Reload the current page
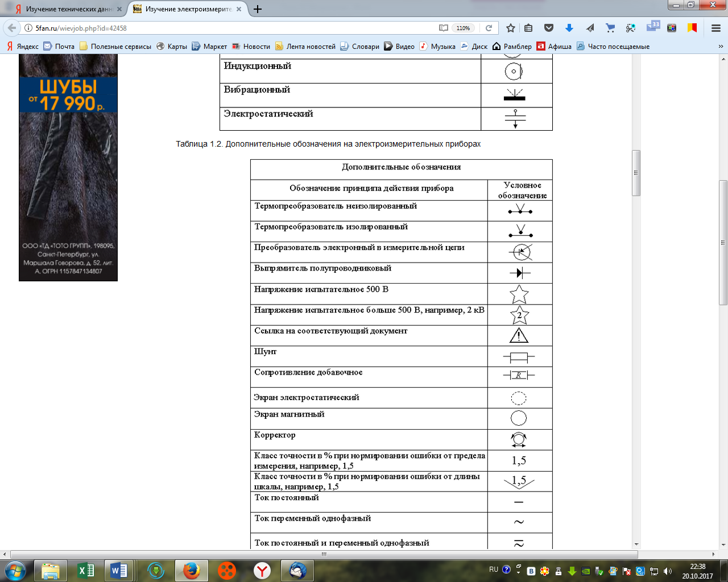The image size is (728, 582). [489, 28]
